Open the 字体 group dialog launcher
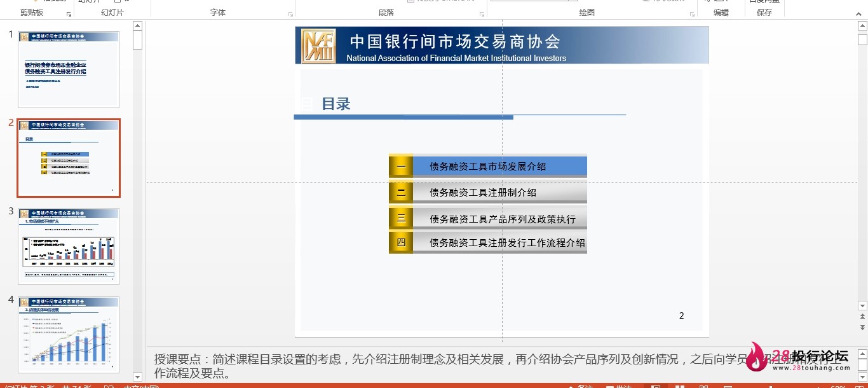The width and height of the screenshot is (868, 388). (x=291, y=13)
